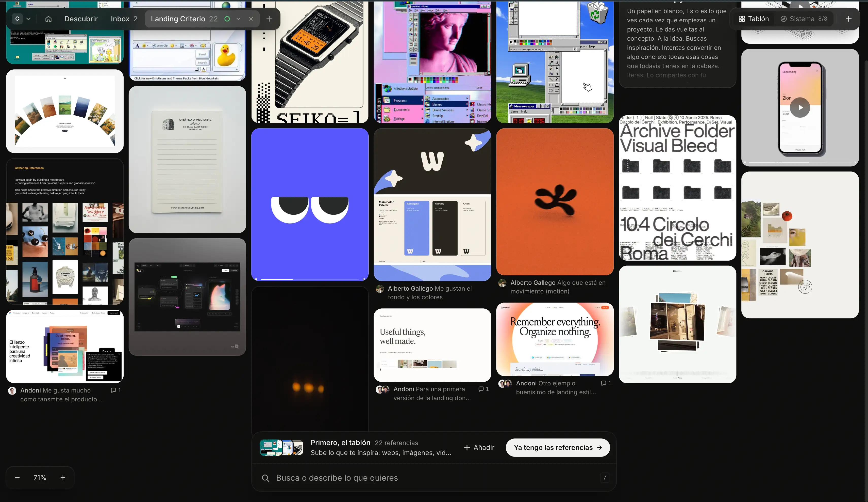Switch to the Sistema 8/8 view
Image resolution: width=868 pixels, height=502 pixels.
pyautogui.click(x=804, y=19)
